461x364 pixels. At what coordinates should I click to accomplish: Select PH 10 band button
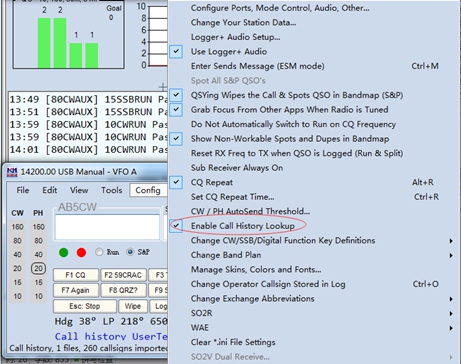[x=38, y=296]
